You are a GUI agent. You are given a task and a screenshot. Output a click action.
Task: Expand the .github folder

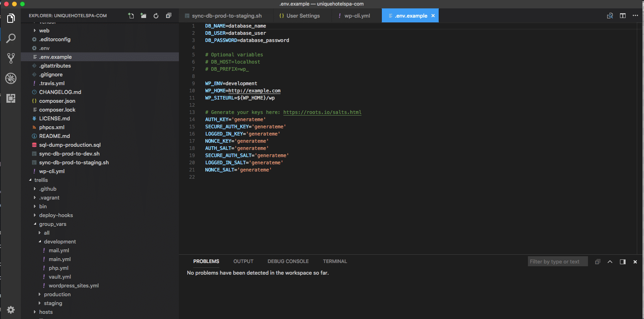[100, 189]
